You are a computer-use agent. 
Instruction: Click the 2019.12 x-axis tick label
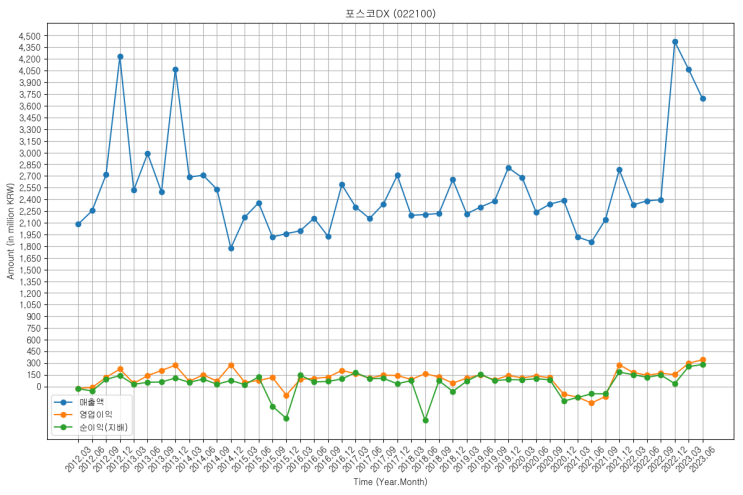click(x=507, y=459)
